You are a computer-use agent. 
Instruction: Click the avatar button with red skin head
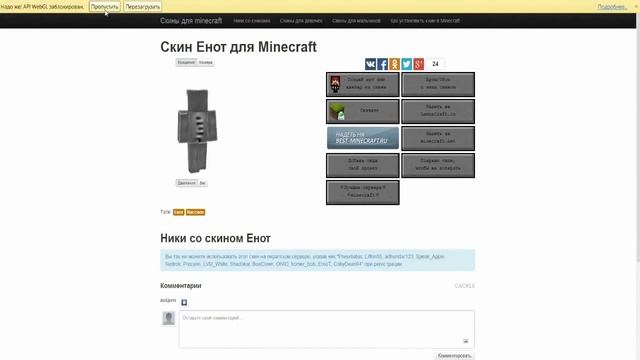point(362,84)
